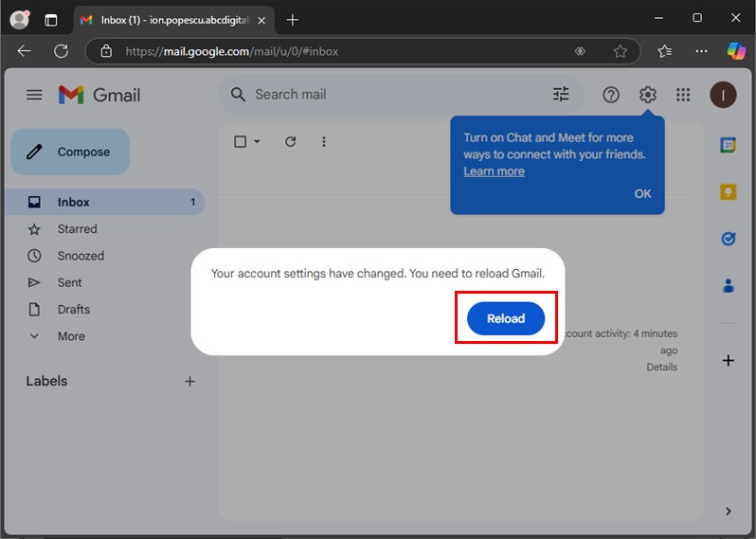The width and height of the screenshot is (756, 539).
Task: Open the Google apps grid
Action: tap(683, 95)
